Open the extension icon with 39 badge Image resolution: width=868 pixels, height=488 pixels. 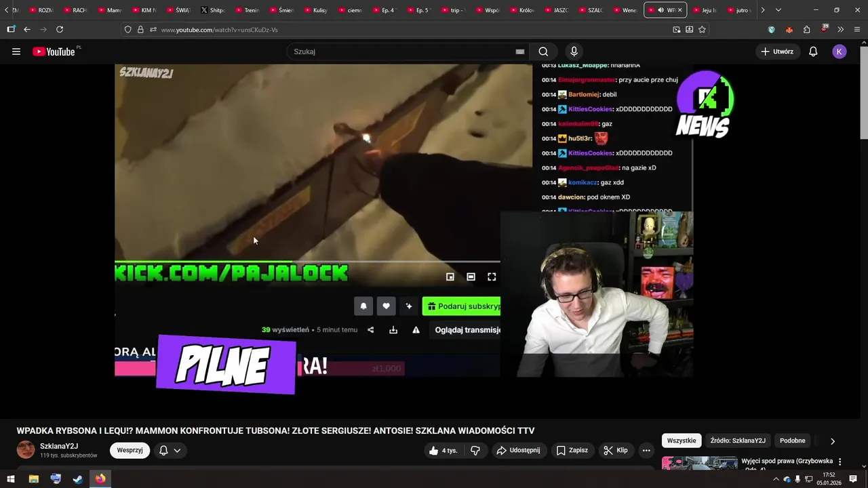[x=824, y=29]
